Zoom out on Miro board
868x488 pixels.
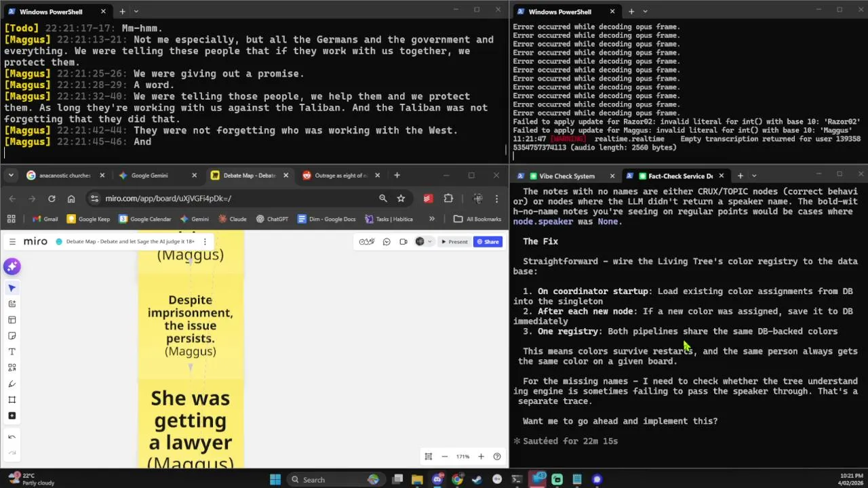pyautogui.click(x=445, y=456)
